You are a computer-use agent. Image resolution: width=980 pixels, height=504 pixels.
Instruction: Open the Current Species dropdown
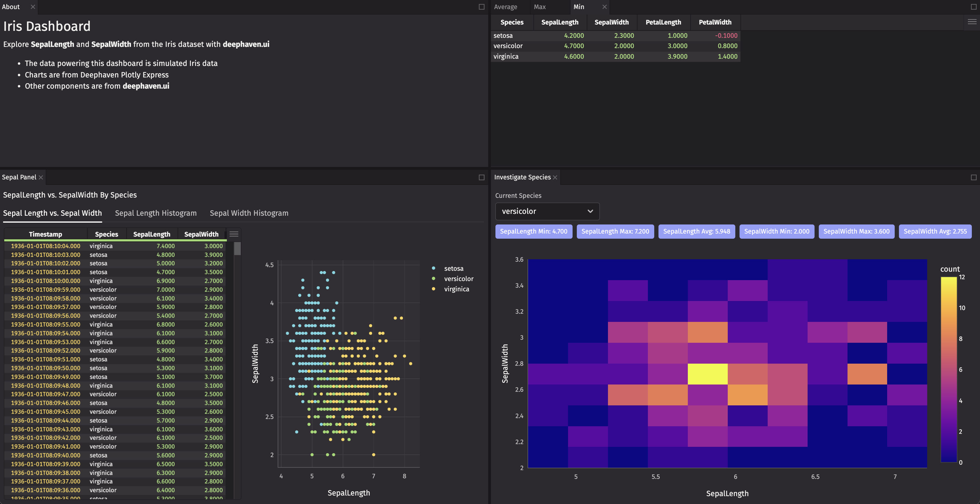547,211
